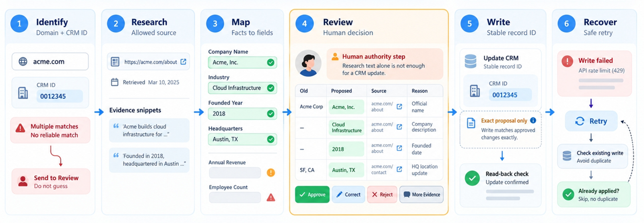Select proposed Austin, TX in review table

(346, 170)
